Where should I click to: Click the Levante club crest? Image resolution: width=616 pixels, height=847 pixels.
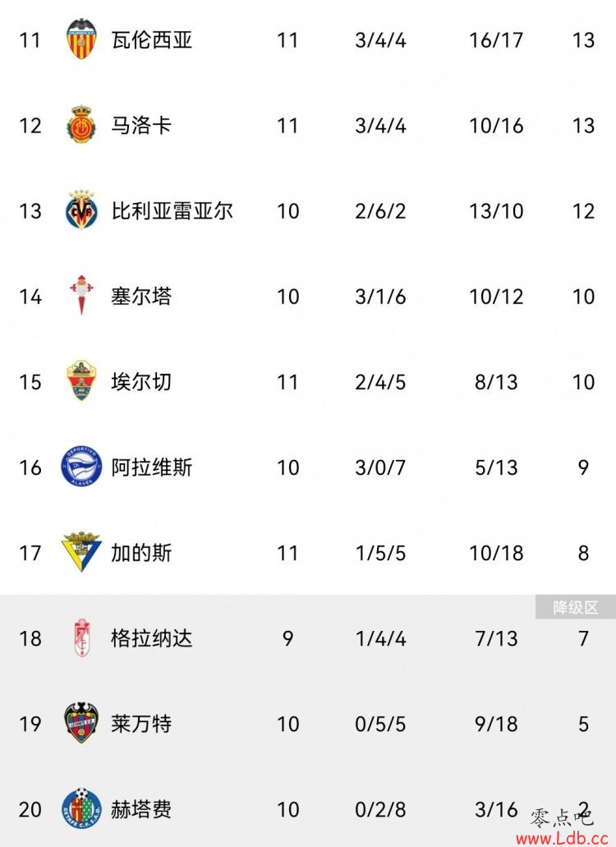(81, 723)
